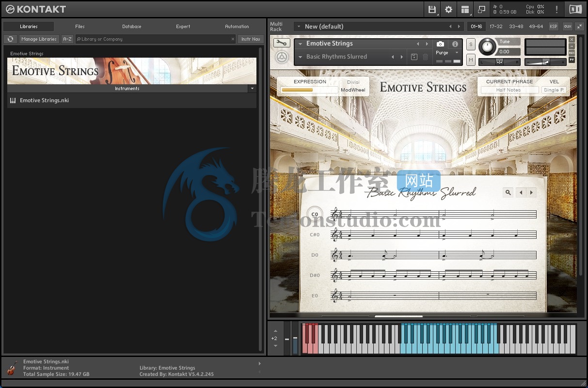Expand the Instruments dropdown arrow in library

point(252,89)
